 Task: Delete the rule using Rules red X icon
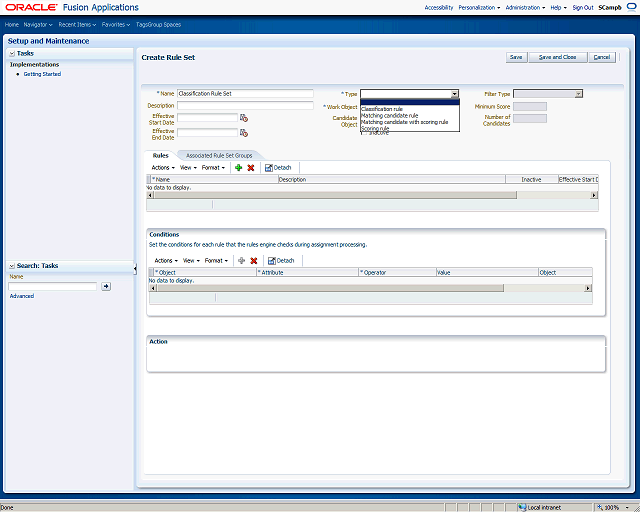251,167
